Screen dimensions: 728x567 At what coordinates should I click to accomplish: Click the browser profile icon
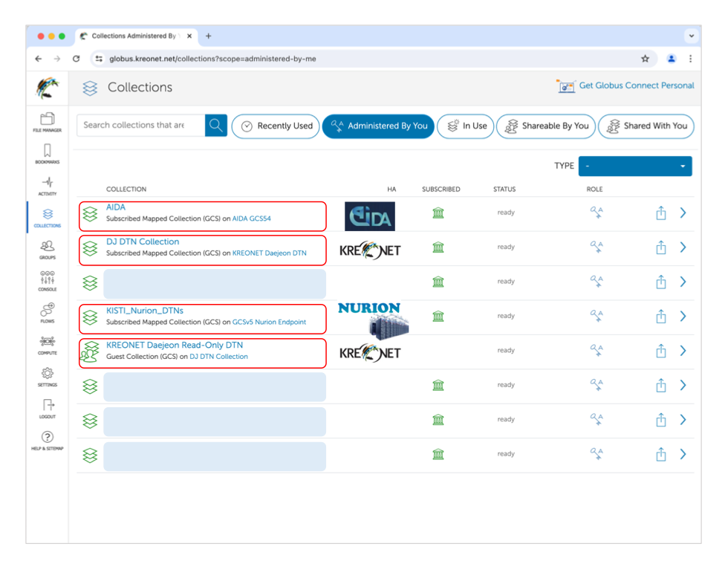[672, 59]
